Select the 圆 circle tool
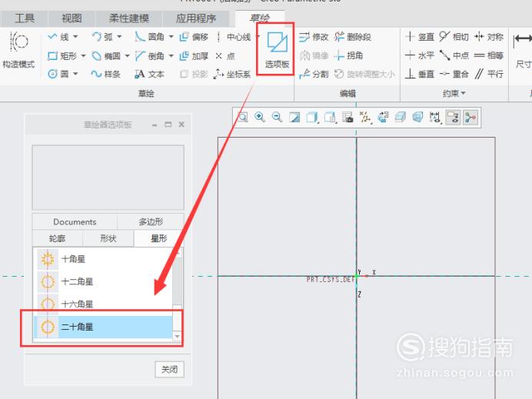The height and width of the screenshot is (399, 532). [x=58, y=74]
